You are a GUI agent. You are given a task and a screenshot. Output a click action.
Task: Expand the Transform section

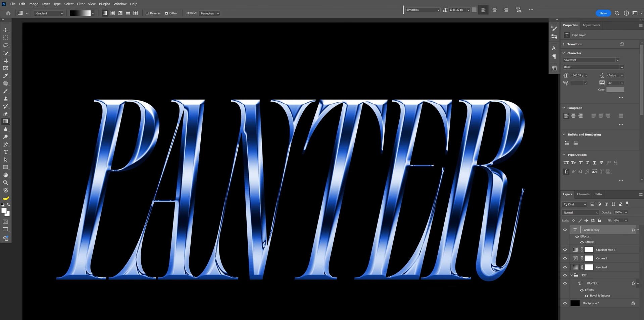pyautogui.click(x=564, y=44)
